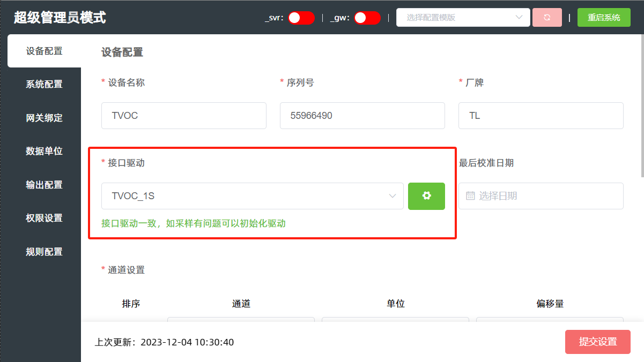The image size is (644, 362).
Task: Click inside the 设备名称 TVOC input field
Action: coord(183,116)
